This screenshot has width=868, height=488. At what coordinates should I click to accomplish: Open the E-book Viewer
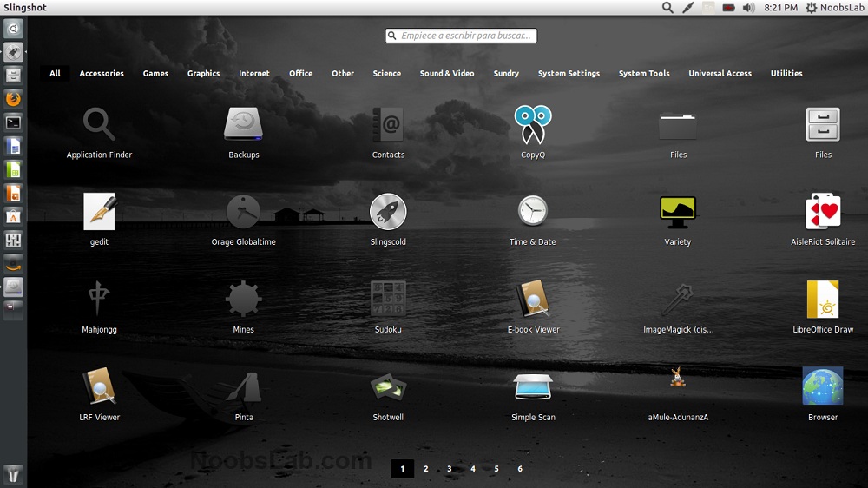click(x=533, y=299)
